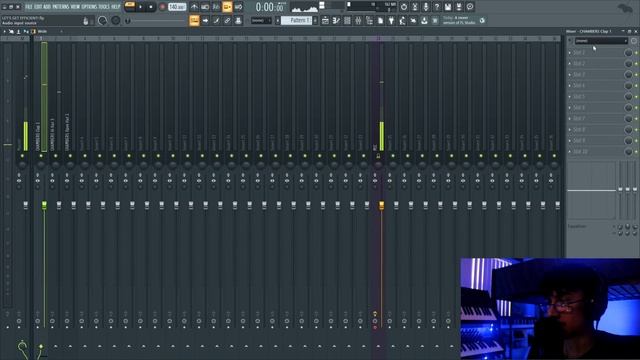Viewport: 640px width, 360px height.
Task: Open the PATTERNS menu
Action: 60,7
